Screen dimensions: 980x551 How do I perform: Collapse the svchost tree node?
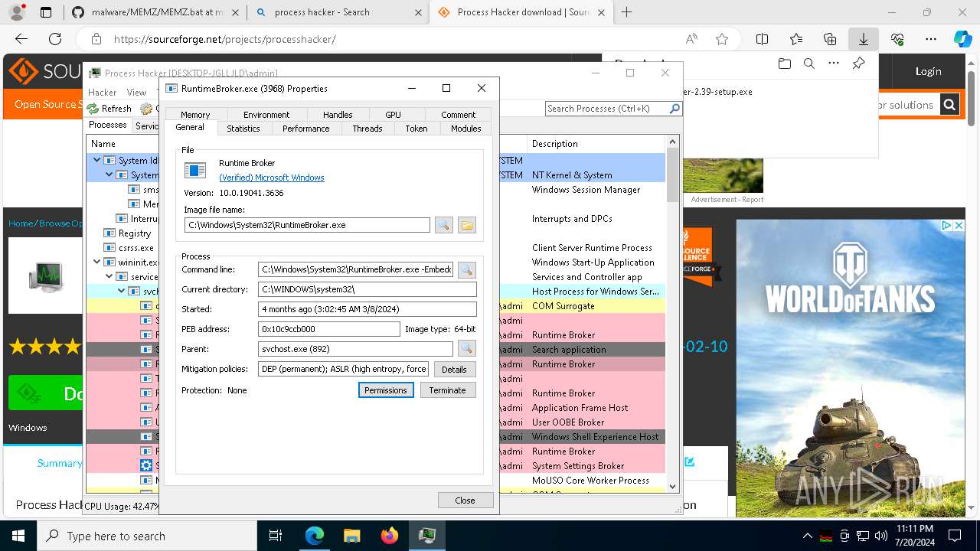122,292
